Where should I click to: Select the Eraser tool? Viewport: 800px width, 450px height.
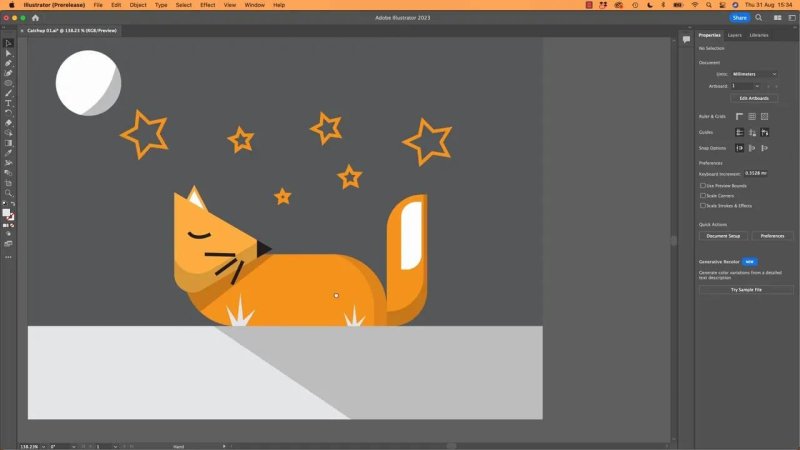point(8,123)
